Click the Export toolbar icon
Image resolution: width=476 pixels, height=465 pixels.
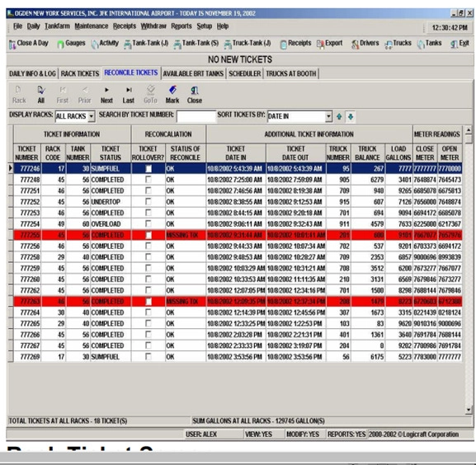tap(330, 44)
